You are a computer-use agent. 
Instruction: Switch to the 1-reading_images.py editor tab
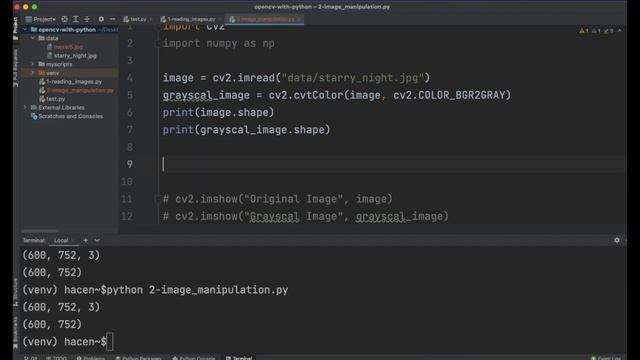click(189, 19)
